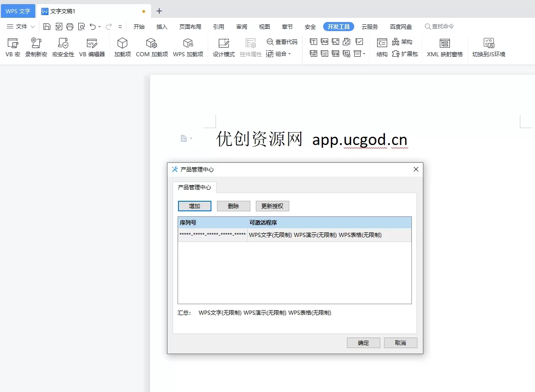Insert a rich text content control
Viewport: 535px width, 392px height.
pos(313,42)
